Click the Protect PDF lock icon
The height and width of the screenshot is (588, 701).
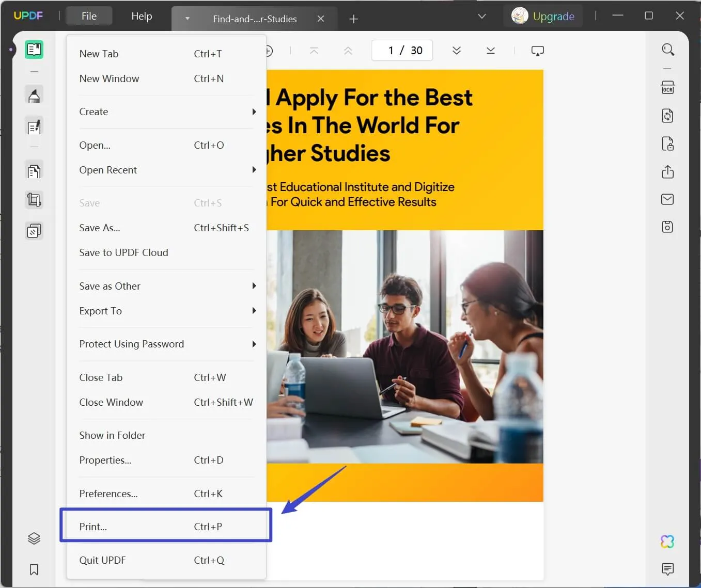[x=667, y=144]
